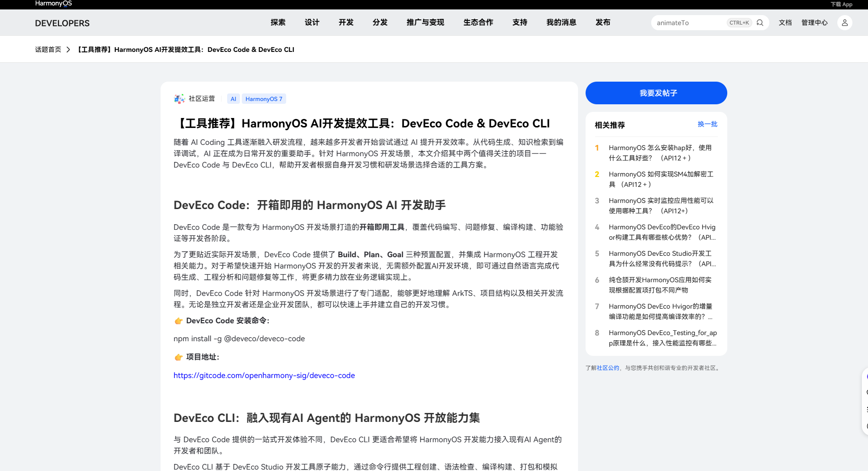Open recommendation 7 about Hvigor增量编译
The height and width of the screenshot is (471, 868).
pos(661,311)
